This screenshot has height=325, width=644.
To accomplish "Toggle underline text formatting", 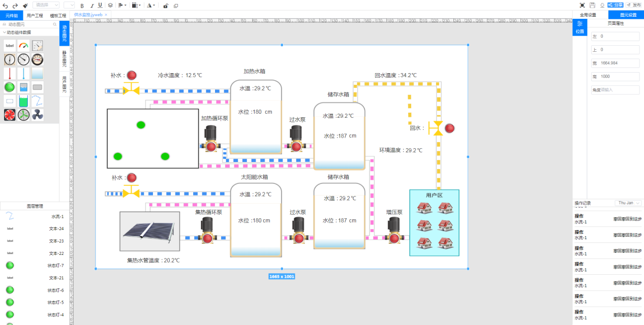I will pyautogui.click(x=100, y=5).
